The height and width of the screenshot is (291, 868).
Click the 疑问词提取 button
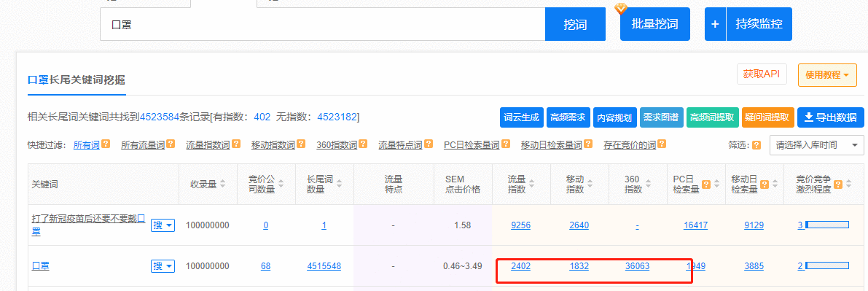point(768,117)
